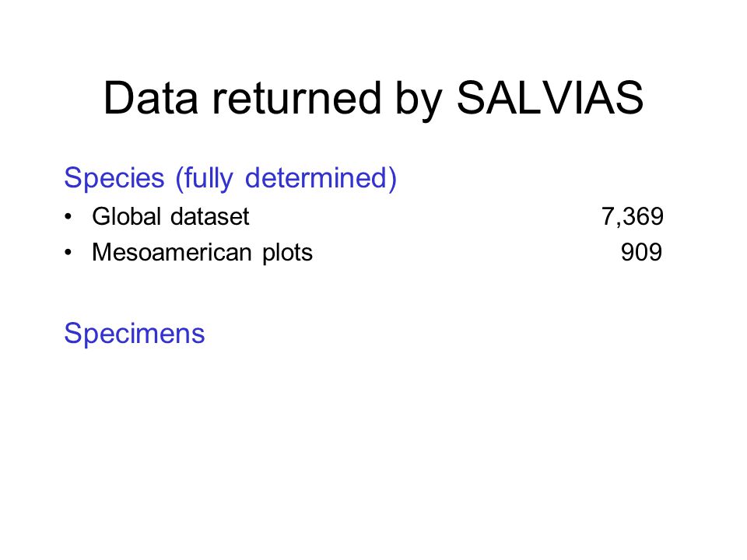Select the word "returned" in the title
747x560 pixels.
point(296,98)
